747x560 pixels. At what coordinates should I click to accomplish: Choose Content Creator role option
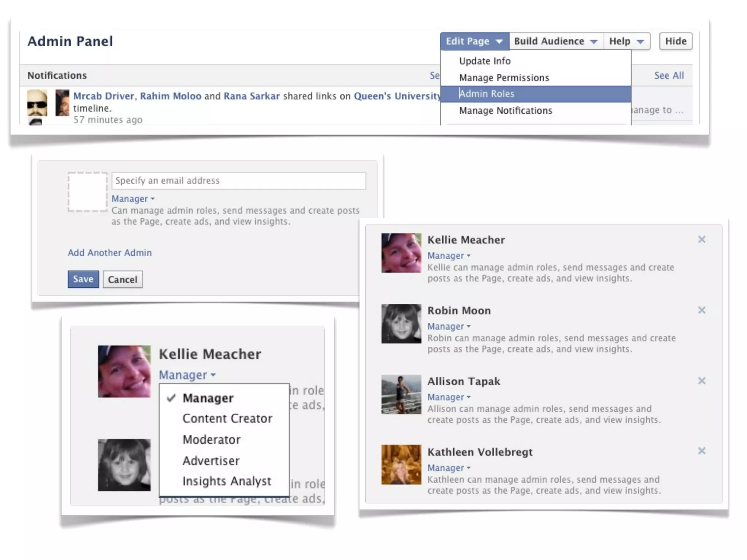point(227,419)
